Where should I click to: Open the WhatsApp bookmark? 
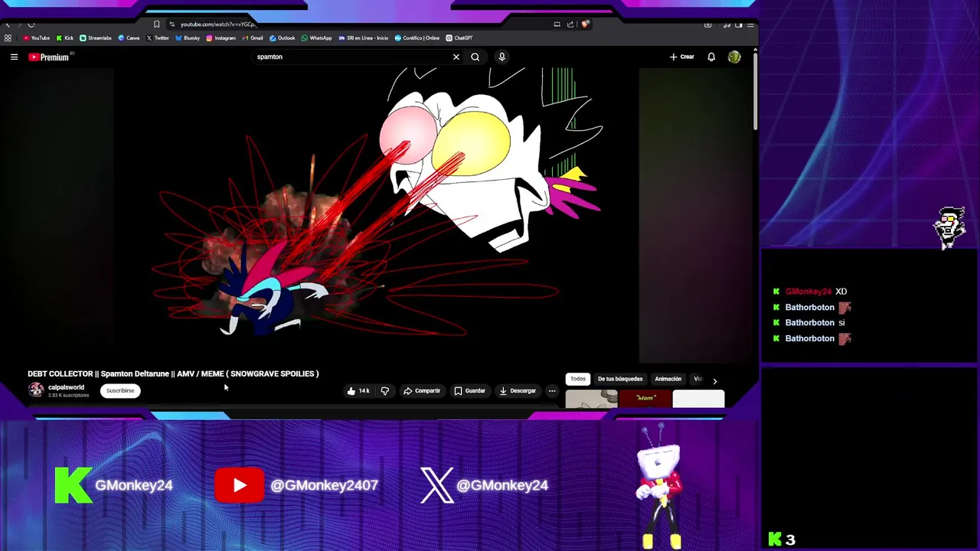(x=317, y=38)
